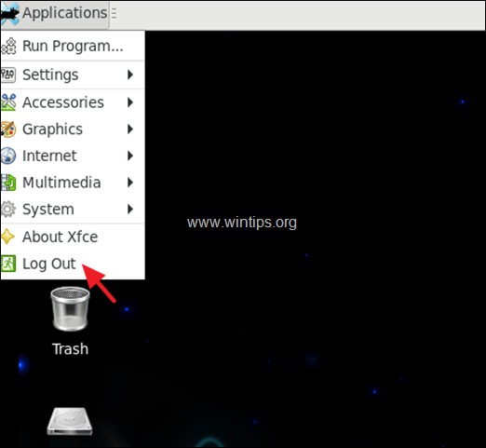Select the hard drive desktop icon
The width and height of the screenshot is (486, 448).
pyautogui.click(x=70, y=421)
